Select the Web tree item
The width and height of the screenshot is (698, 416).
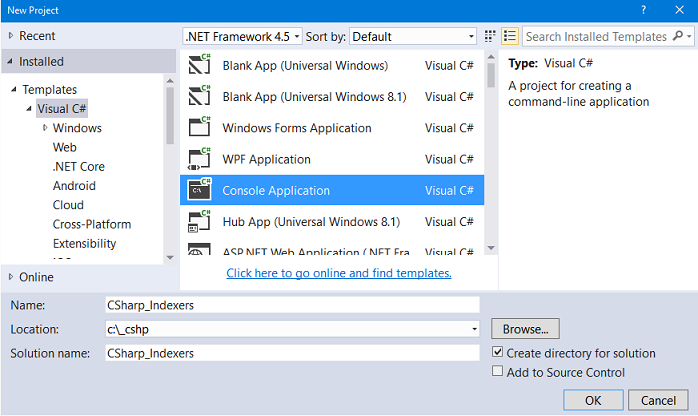tap(65, 147)
